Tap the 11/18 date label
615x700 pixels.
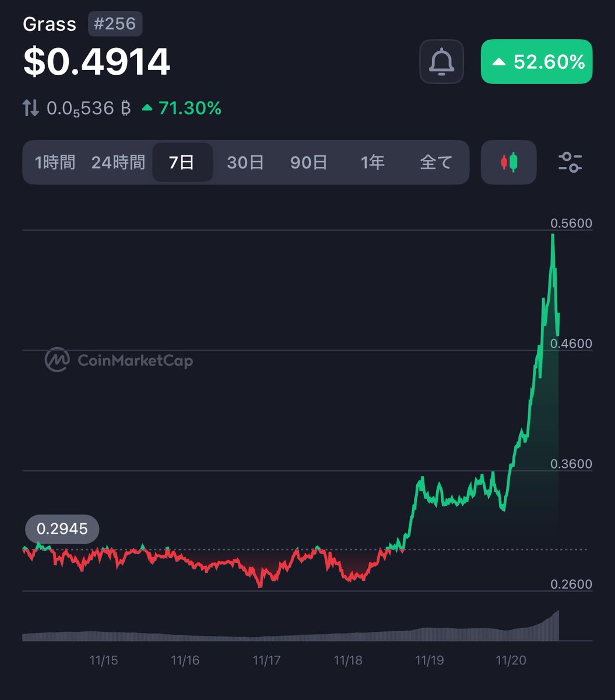point(348,660)
